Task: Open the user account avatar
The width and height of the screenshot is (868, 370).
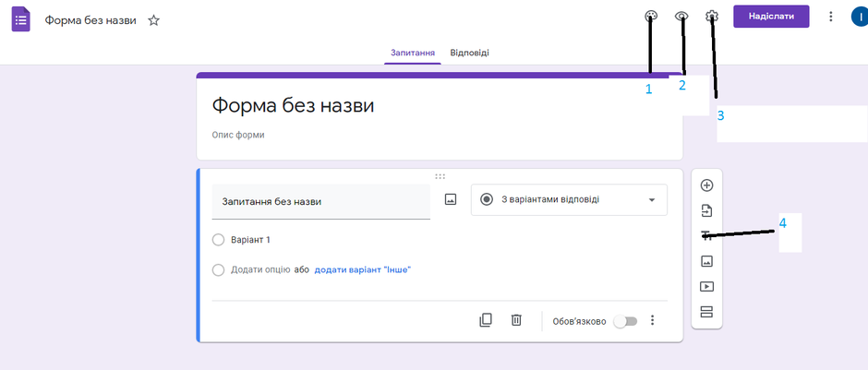Action: (x=860, y=17)
